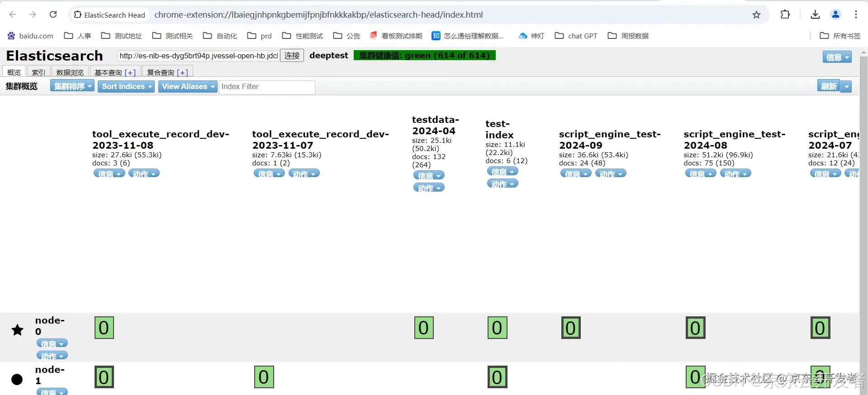Open 信息 dropdown for testdata-2024-04
868x395 pixels.
pyautogui.click(x=429, y=175)
